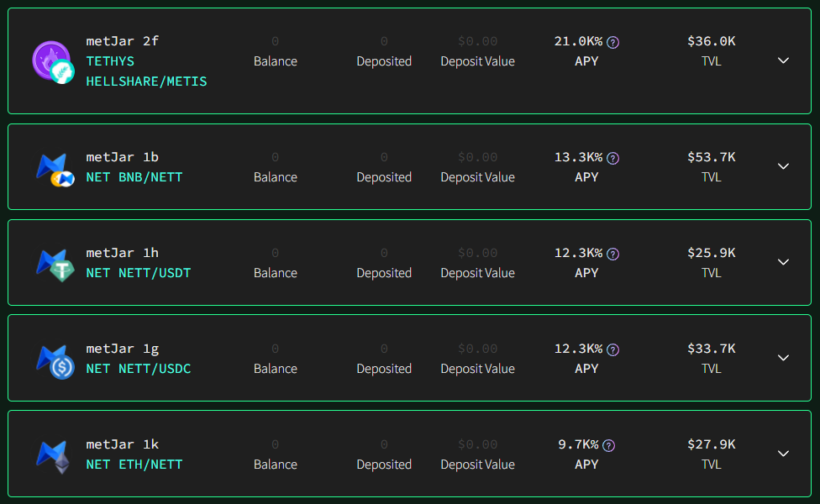Viewport: 820px width, 504px height.
Task: Expand the metJar 1k row chevron
Action: pyautogui.click(x=783, y=454)
